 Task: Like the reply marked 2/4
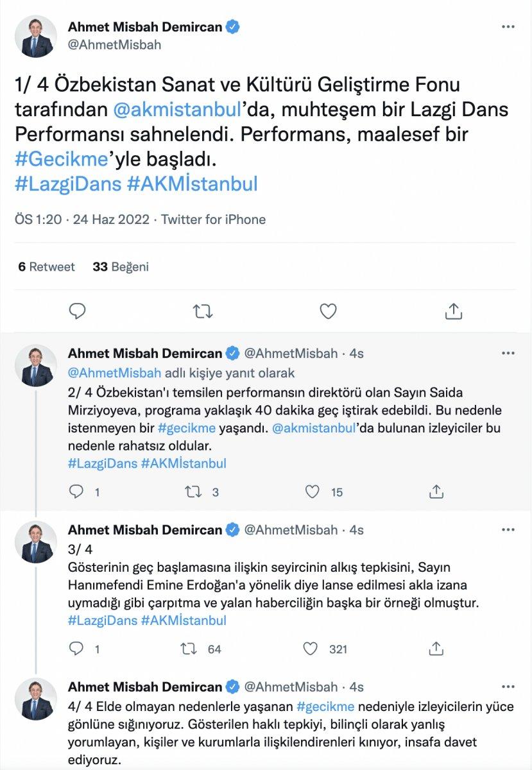pyautogui.click(x=311, y=492)
